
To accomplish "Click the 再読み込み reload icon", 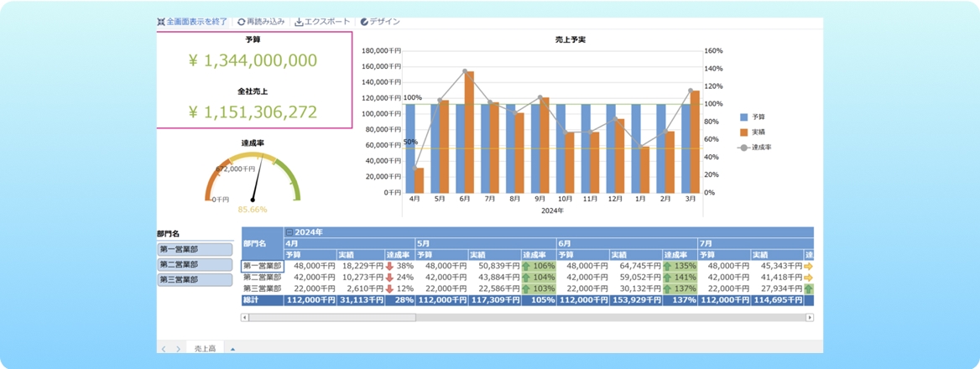I will point(242,22).
